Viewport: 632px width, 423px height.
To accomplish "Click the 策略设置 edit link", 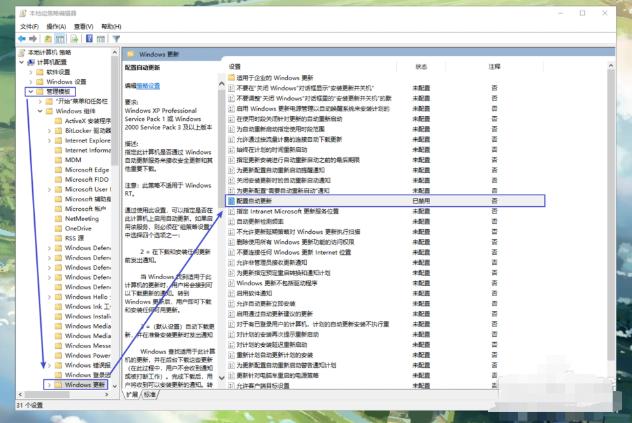I will pos(148,86).
